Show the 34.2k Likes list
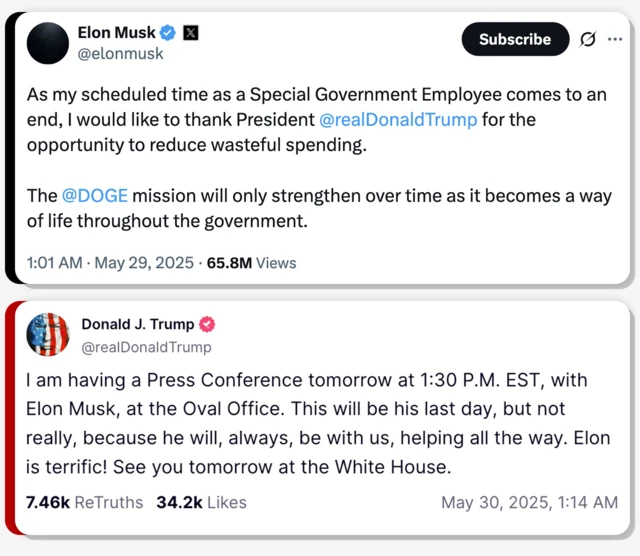This screenshot has width=640, height=556. (x=201, y=502)
